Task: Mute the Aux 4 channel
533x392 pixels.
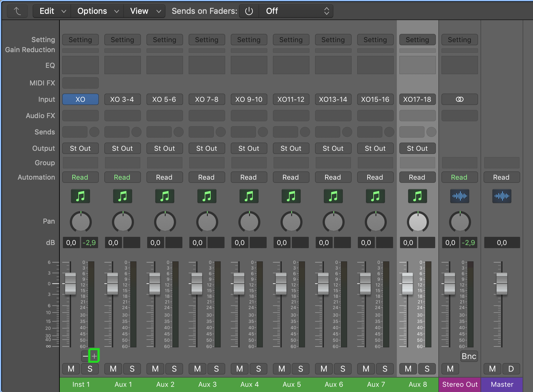Action: click(x=240, y=369)
